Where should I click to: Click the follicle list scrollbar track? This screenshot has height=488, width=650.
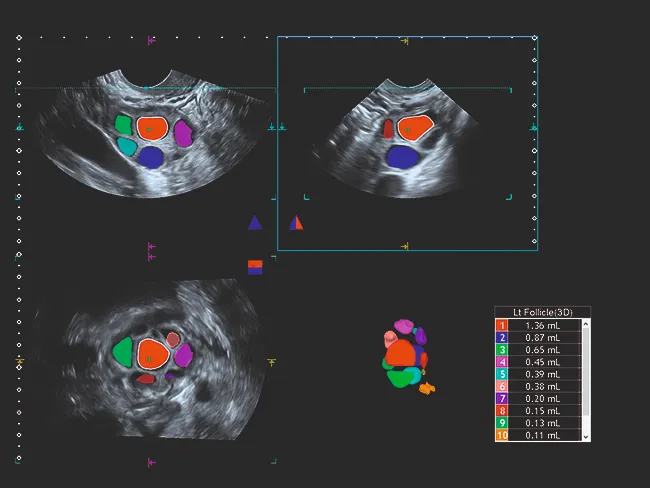point(586,380)
